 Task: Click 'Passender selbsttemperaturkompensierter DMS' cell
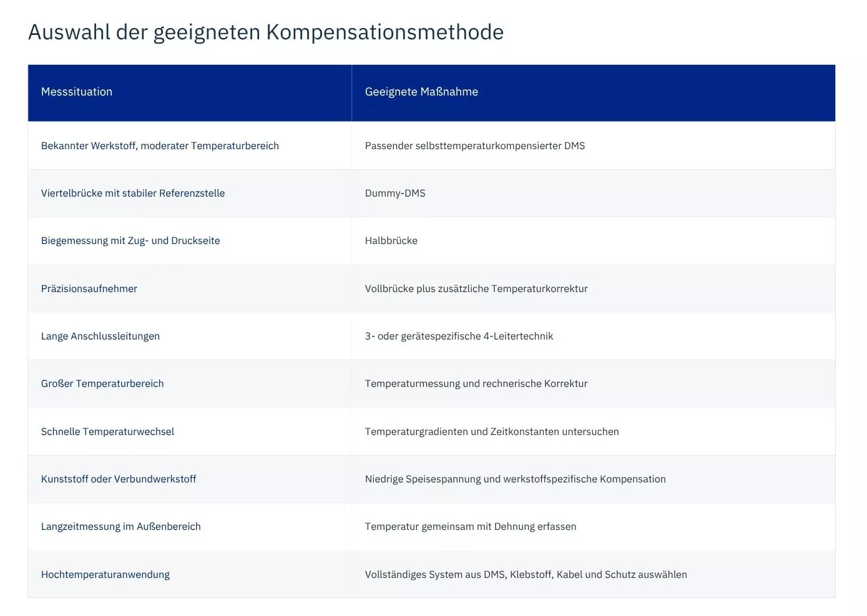tap(594, 145)
